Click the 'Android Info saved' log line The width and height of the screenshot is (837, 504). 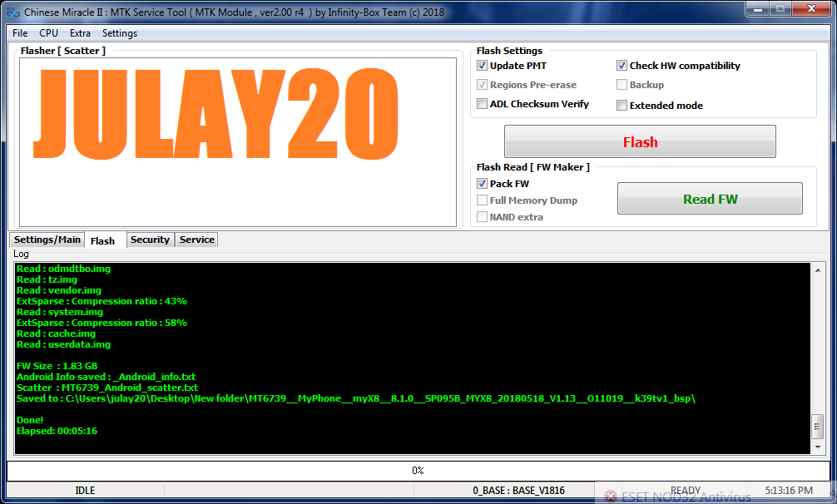pyautogui.click(x=106, y=377)
